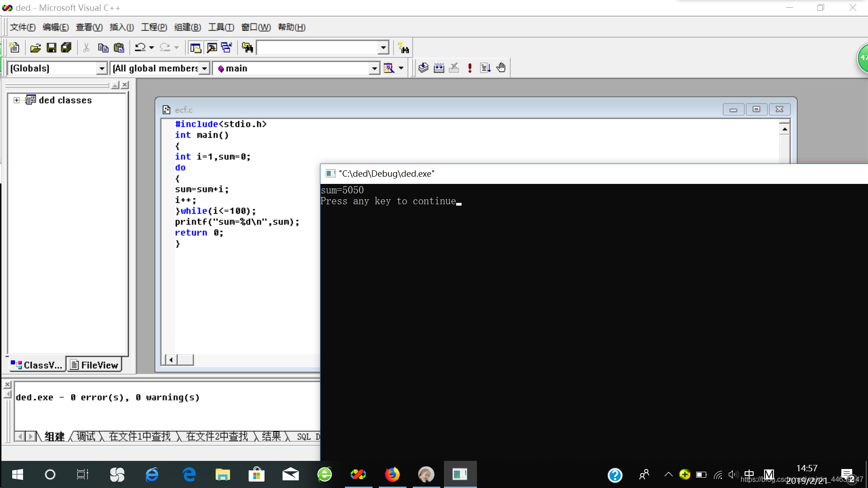This screenshot has height=488, width=868.
Task: Open the Find combo box dropdown
Action: (x=383, y=47)
